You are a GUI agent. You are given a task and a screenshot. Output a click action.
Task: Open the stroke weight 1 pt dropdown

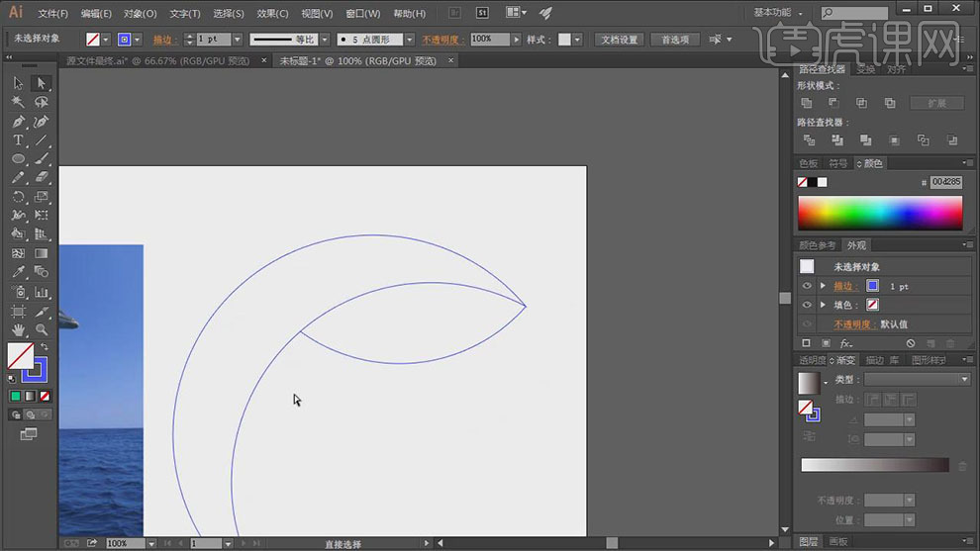click(x=237, y=40)
